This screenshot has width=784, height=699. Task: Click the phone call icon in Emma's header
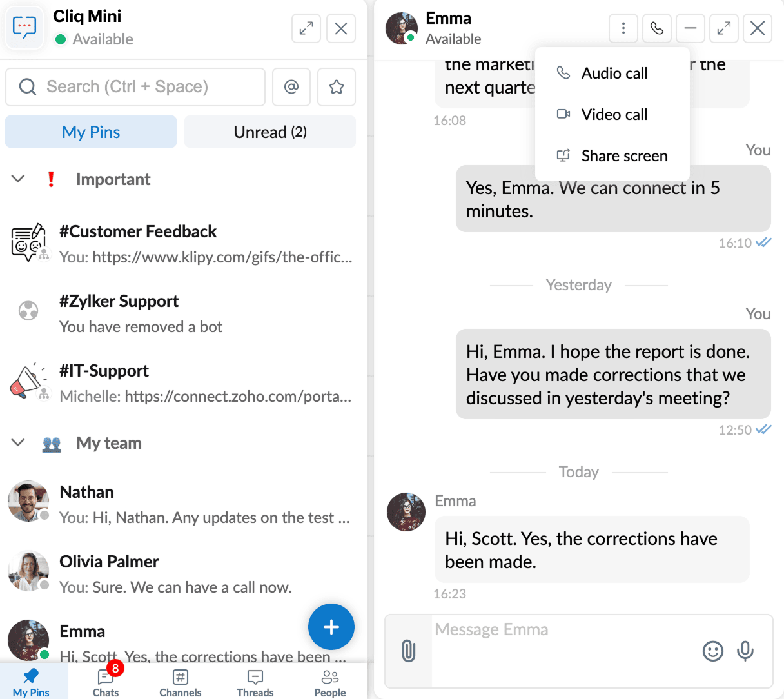click(657, 28)
